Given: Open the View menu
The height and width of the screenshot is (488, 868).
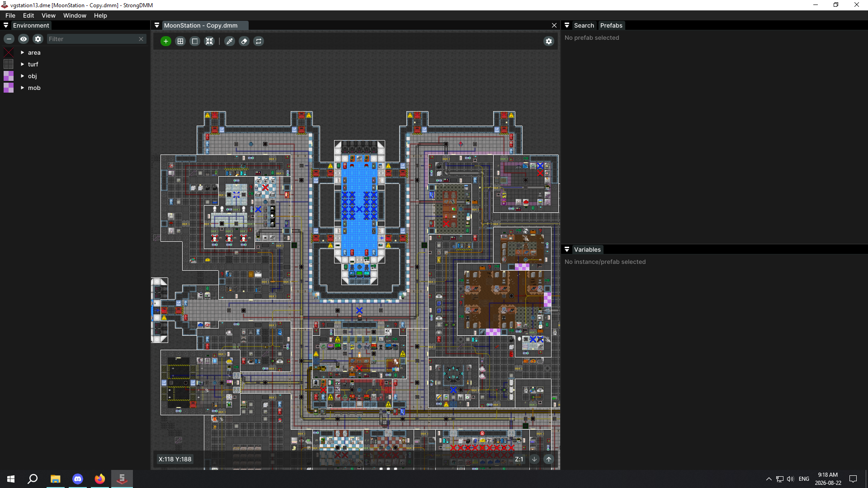Looking at the screenshot, I should pyautogui.click(x=48, y=15).
